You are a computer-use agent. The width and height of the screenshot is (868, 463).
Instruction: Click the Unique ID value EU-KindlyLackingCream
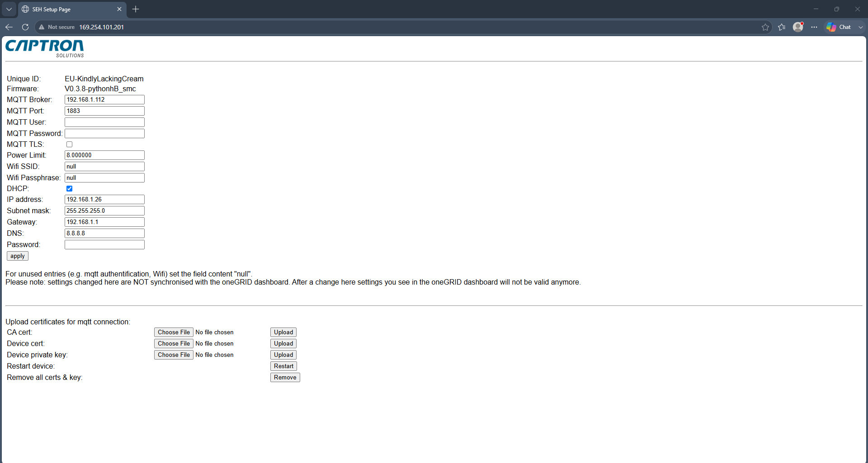pos(104,79)
